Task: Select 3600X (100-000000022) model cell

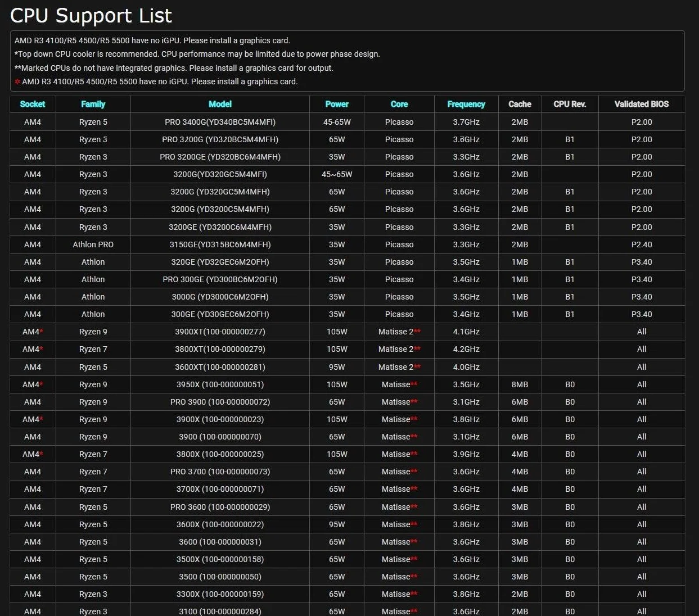Action: click(220, 524)
